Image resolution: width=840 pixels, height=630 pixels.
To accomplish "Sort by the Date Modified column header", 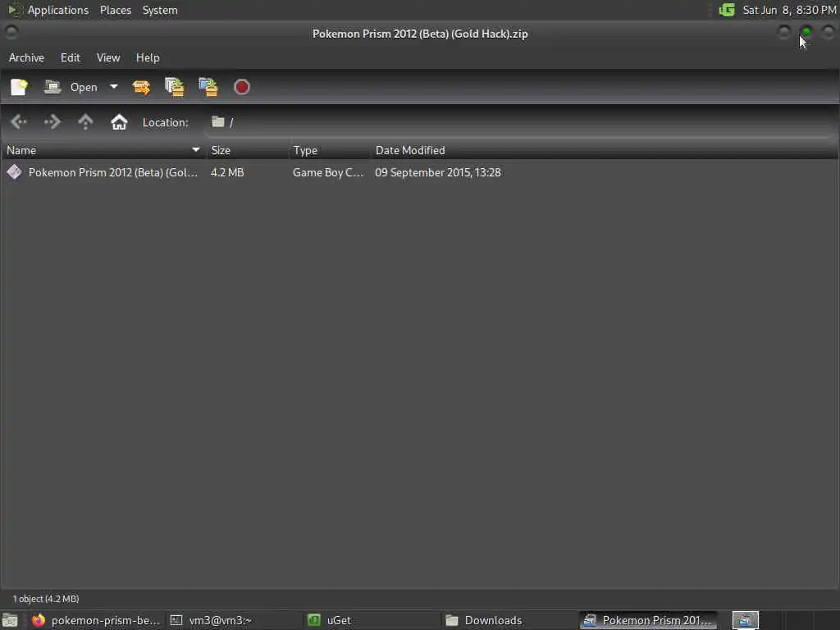I will point(605,151).
